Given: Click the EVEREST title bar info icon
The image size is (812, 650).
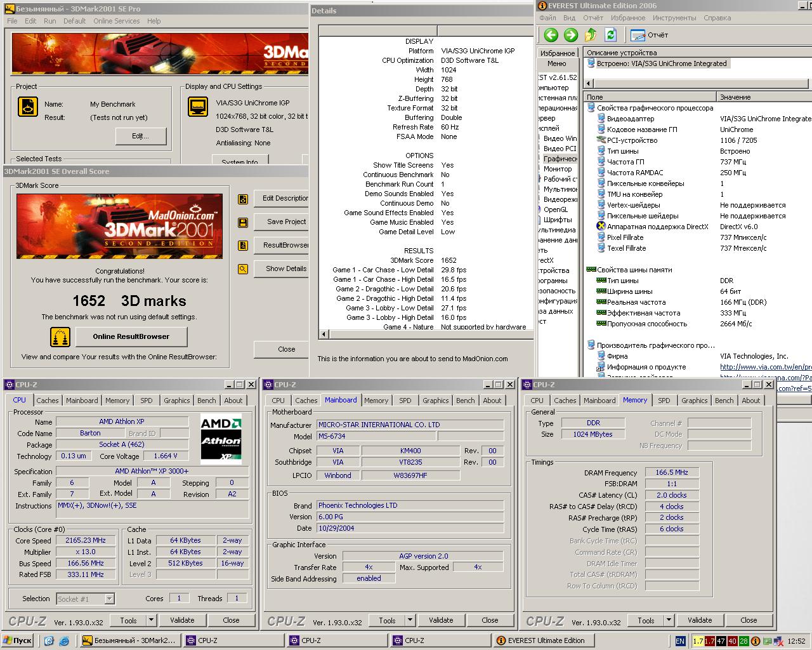Looking at the screenshot, I should (x=541, y=6).
